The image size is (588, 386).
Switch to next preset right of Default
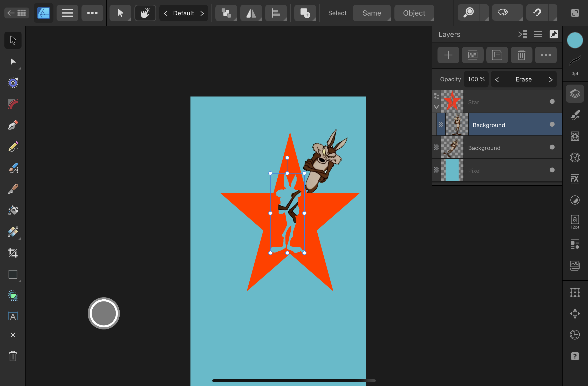coord(202,13)
